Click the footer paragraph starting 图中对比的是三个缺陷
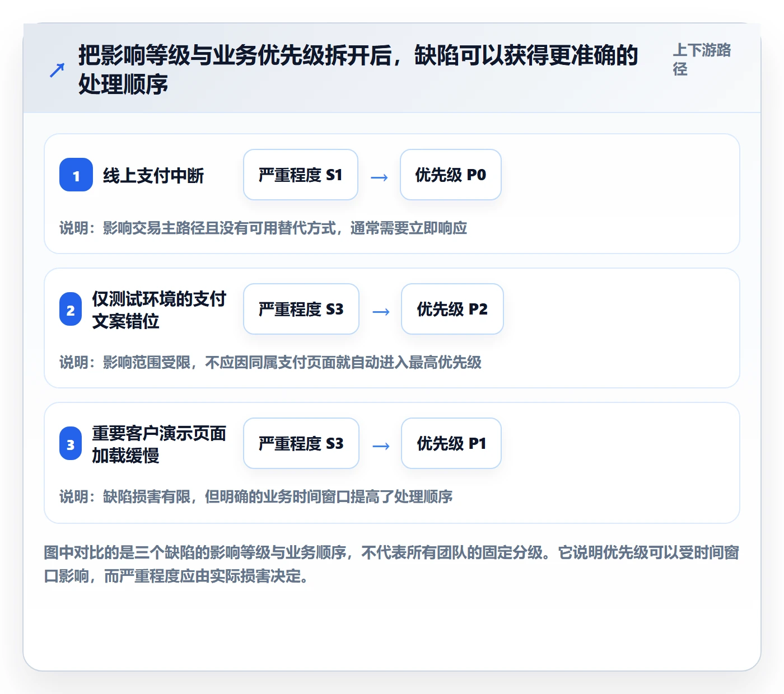 391,564
